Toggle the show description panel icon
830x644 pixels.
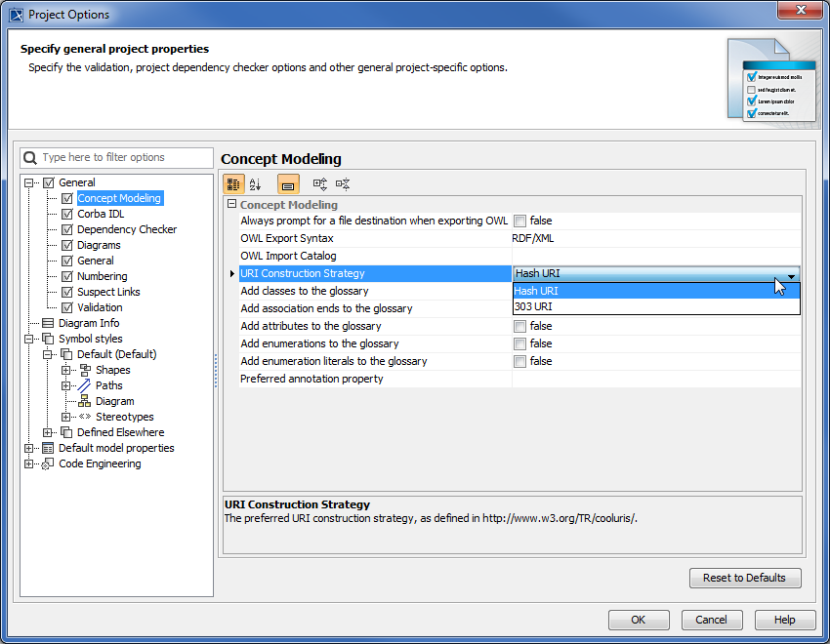pyautogui.click(x=288, y=184)
